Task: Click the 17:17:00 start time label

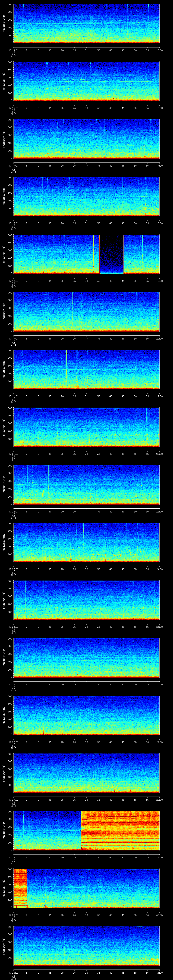Action: click(x=13, y=223)
